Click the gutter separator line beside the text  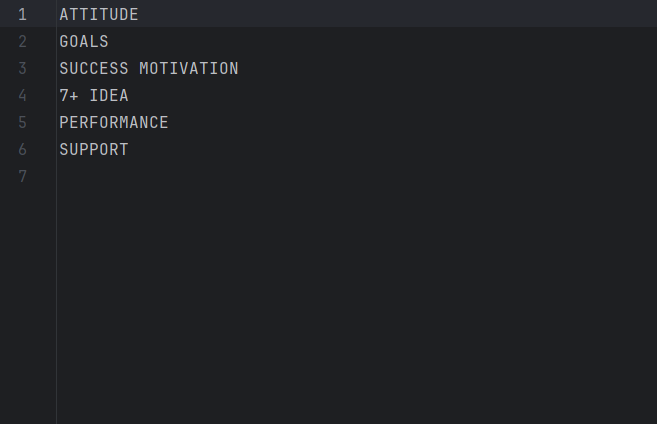pos(57,212)
